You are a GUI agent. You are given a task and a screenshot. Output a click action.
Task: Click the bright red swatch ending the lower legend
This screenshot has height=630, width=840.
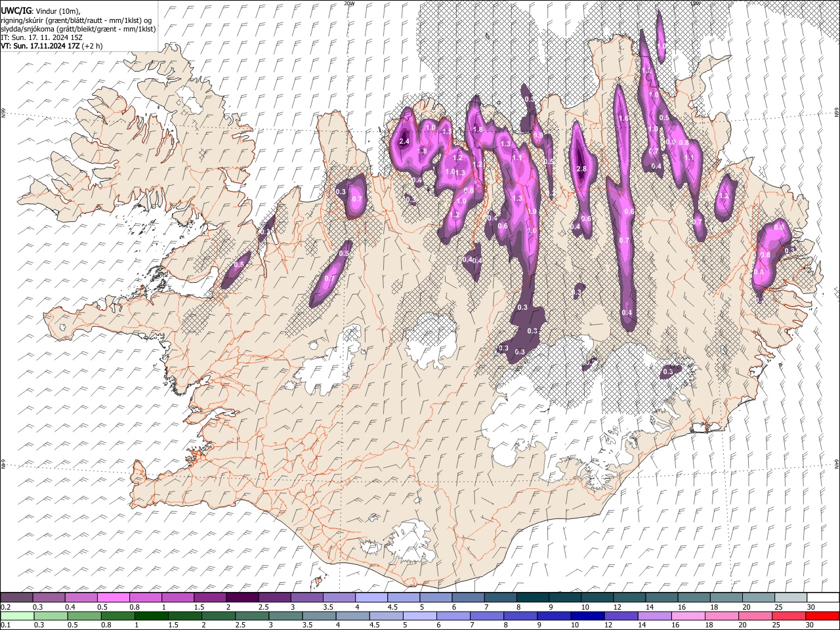822,616
